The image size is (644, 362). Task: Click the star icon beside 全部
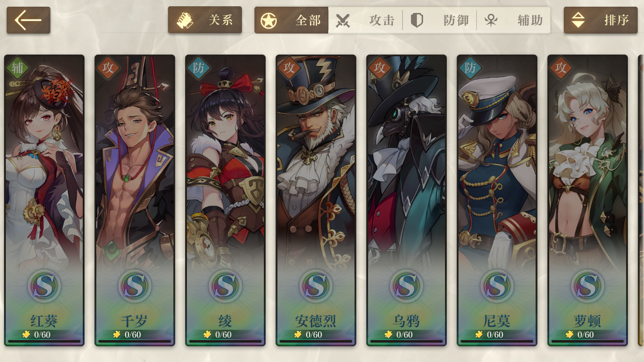pyautogui.click(x=269, y=21)
